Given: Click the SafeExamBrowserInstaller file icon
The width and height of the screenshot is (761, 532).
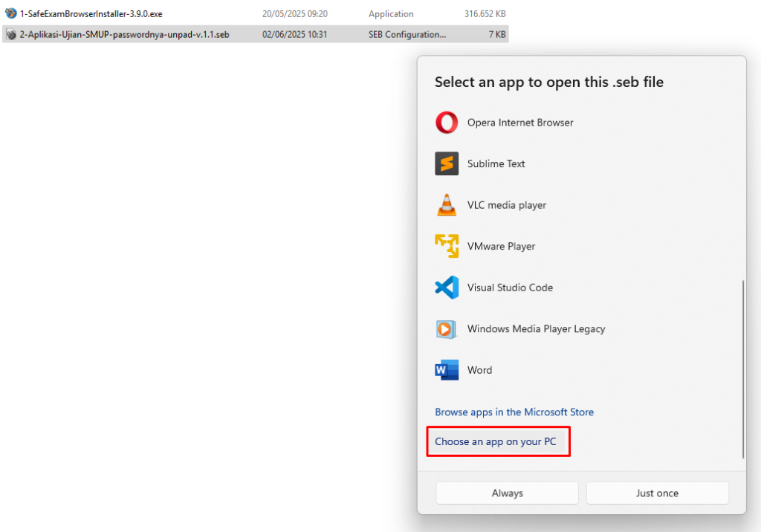Looking at the screenshot, I should point(10,13).
